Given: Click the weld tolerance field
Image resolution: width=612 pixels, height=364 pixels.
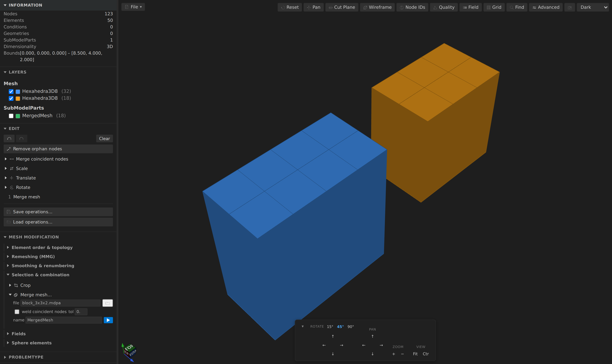Looking at the screenshot, I should (81, 312).
